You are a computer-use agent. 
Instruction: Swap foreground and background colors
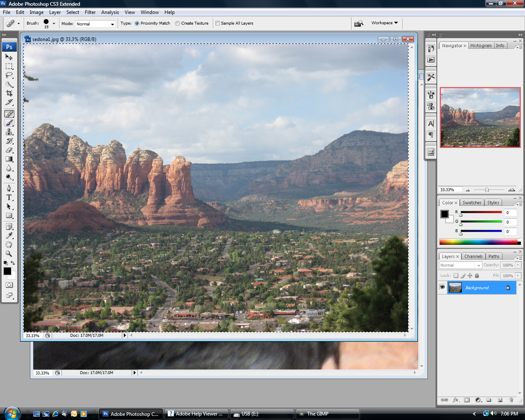tap(13, 263)
